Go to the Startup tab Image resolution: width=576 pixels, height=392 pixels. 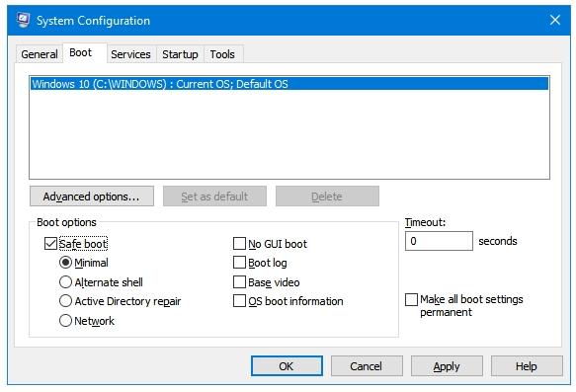[x=180, y=54]
